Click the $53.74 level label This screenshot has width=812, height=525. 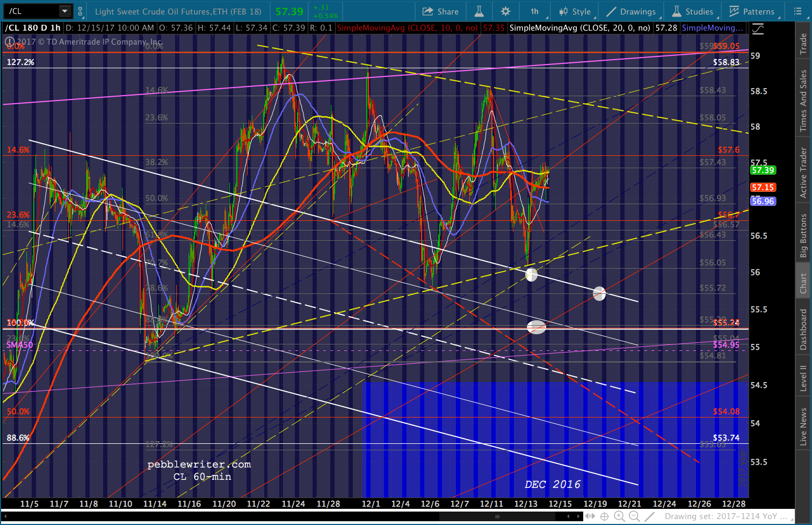[x=726, y=438]
